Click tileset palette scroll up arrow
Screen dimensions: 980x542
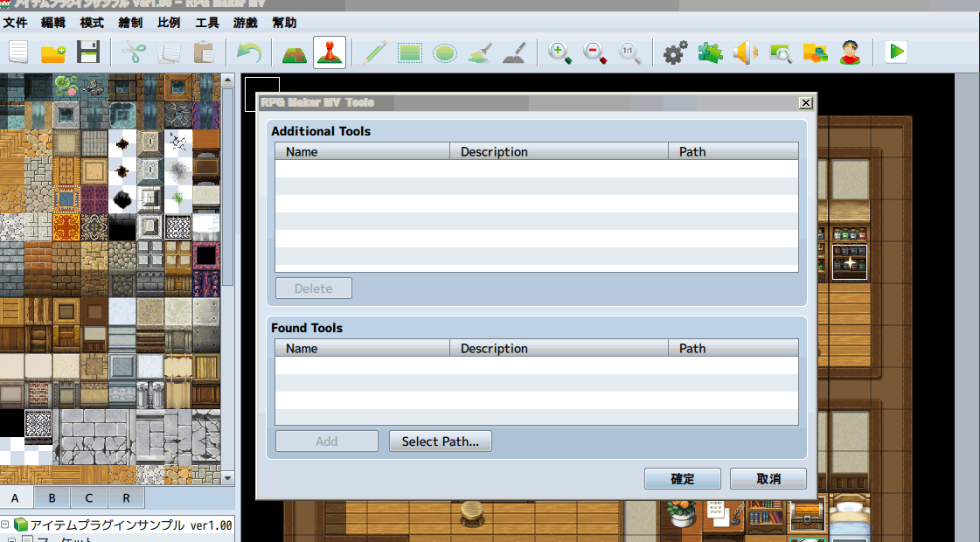coord(227,80)
